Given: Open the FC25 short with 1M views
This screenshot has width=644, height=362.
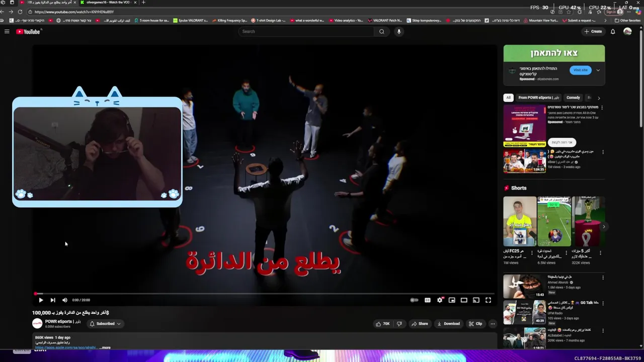Looking at the screenshot, I should (520, 221).
